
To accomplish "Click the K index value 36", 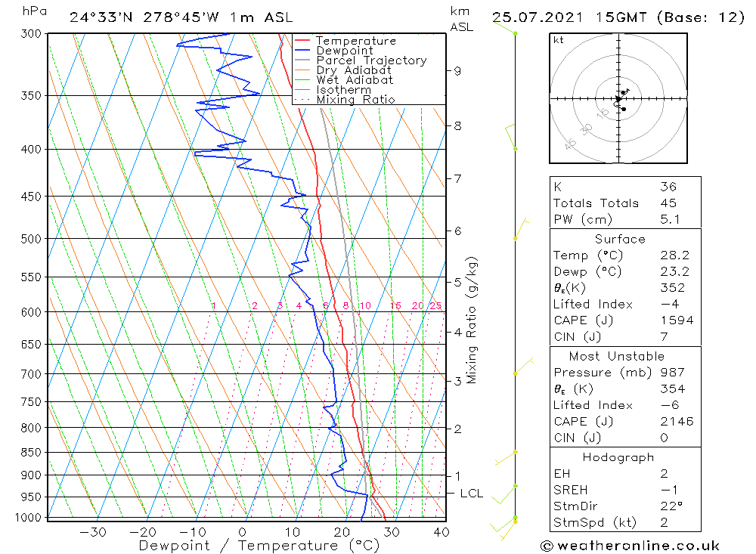I will 669,187.
